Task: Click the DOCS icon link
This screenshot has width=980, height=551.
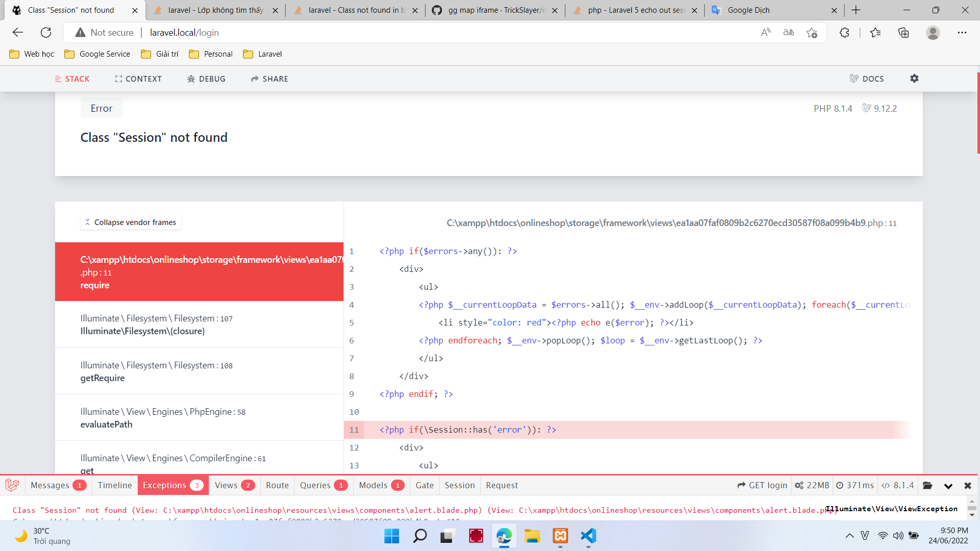Action: (868, 79)
